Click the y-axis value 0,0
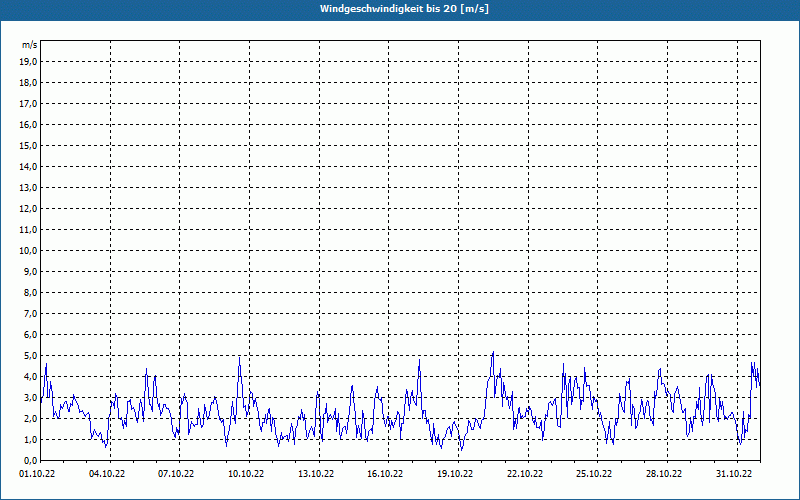 pyautogui.click(x=30, y=460)
